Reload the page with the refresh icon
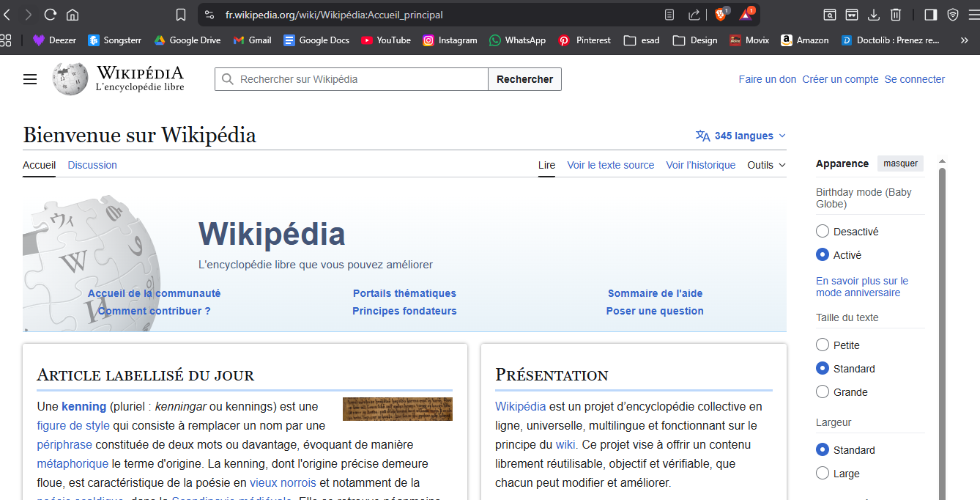 [x=51, y=15]
